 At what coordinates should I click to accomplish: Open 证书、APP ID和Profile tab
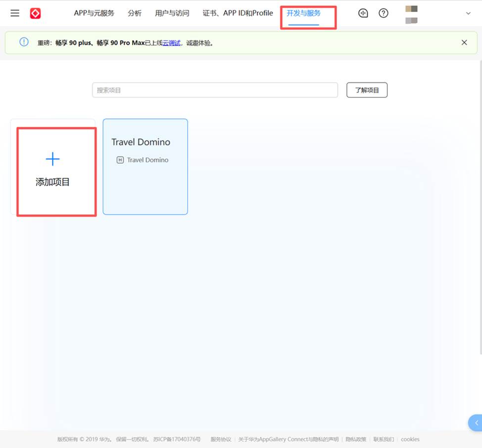point(238,13)
